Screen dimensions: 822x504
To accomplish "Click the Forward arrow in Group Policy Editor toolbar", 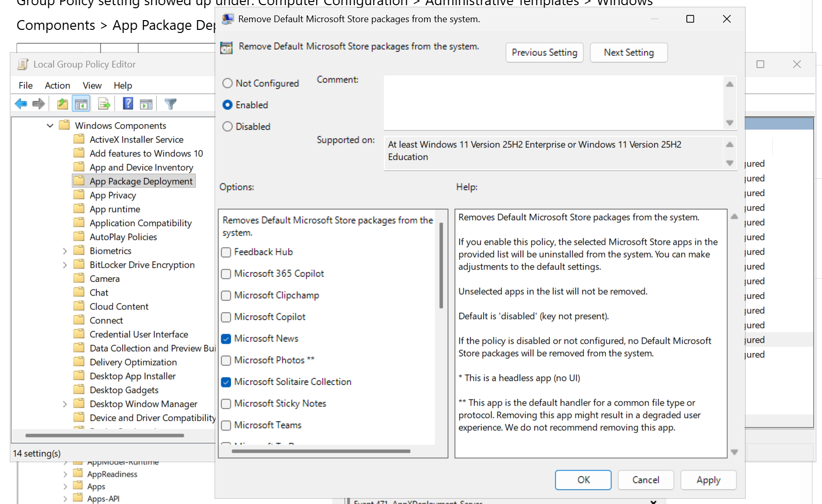I will [x=39, y=104].
